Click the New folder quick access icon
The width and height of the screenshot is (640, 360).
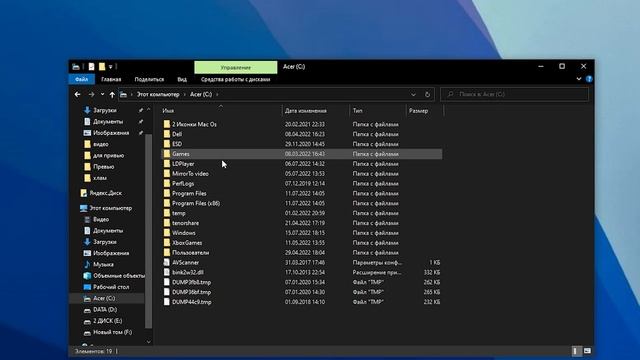102,67
